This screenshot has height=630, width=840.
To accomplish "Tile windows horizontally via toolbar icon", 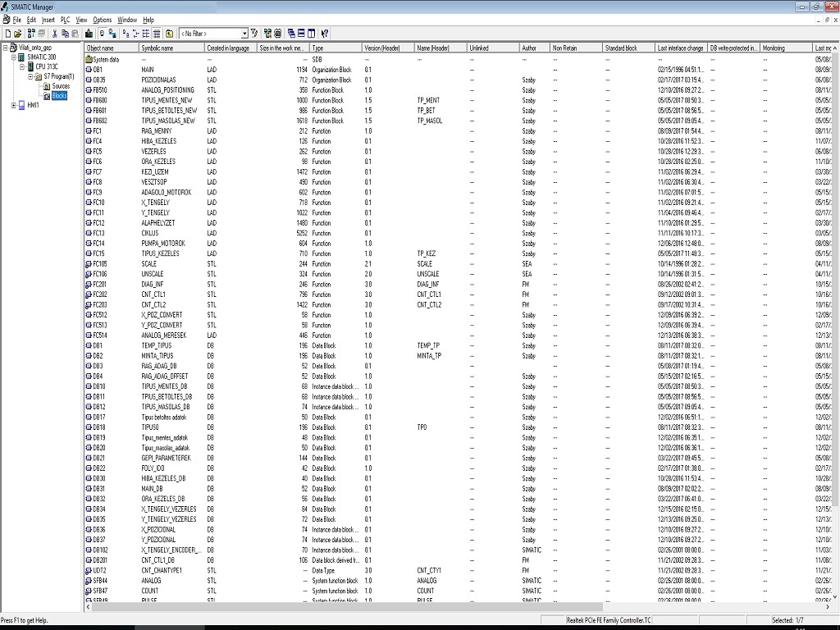I will (x=301, y=33).
